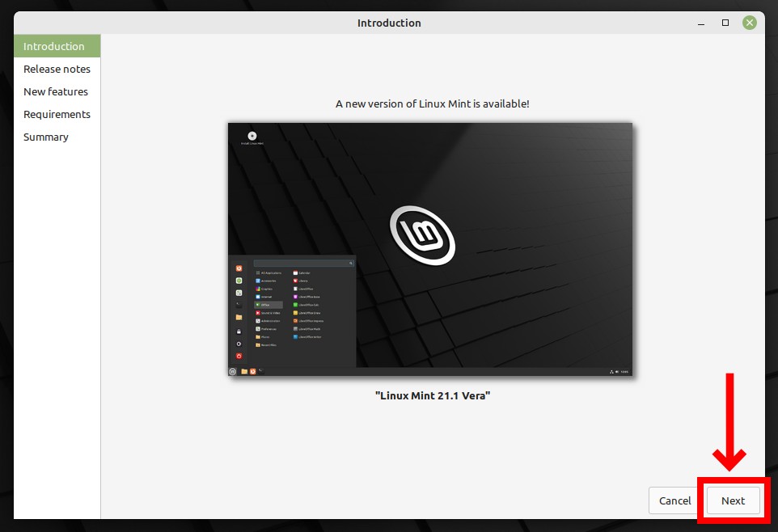
Task: Click the Next button
Action: click(x=733, y=500)
